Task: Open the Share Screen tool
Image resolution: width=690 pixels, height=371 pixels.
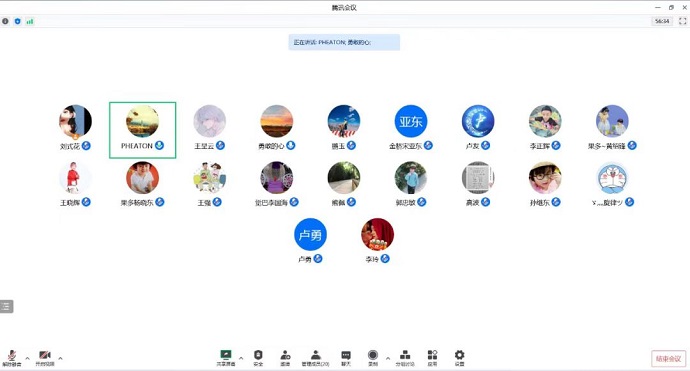Action: click(225, 358)
